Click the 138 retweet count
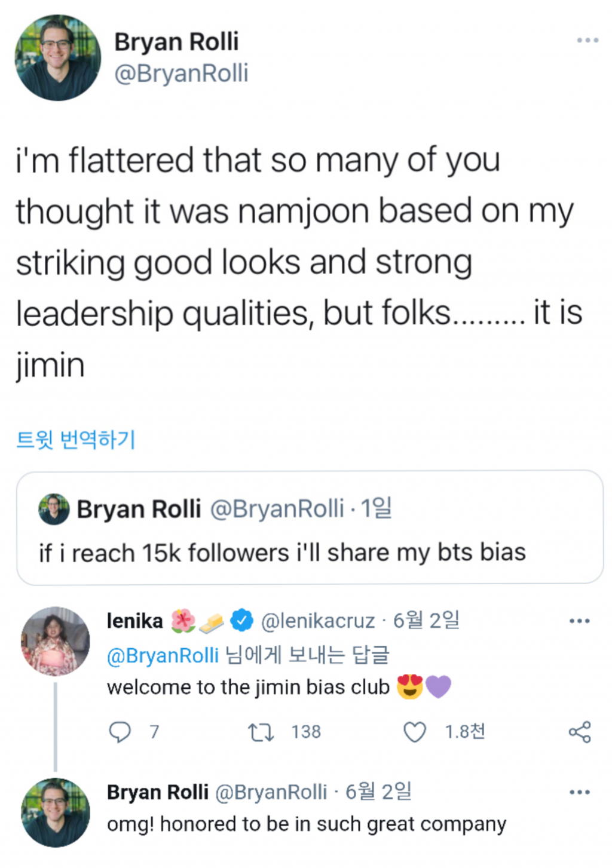 pyautogui.click(x=306, y=732)
